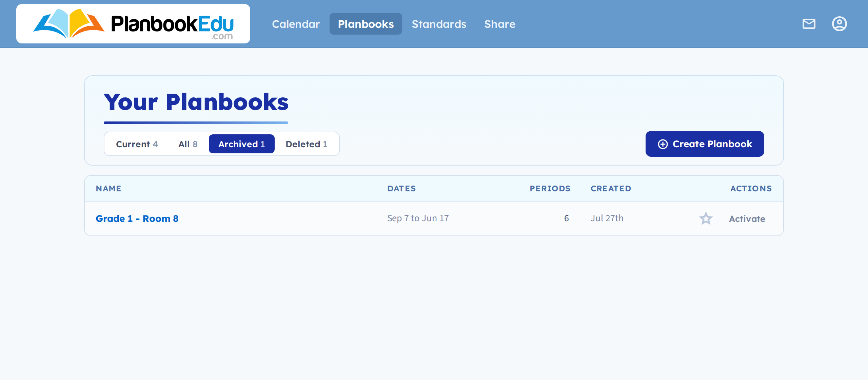This screenshot has width=868, height=380.
Task: Click the 'Sep 7 to Jun 17' dates cell
Action: (418, 218)
